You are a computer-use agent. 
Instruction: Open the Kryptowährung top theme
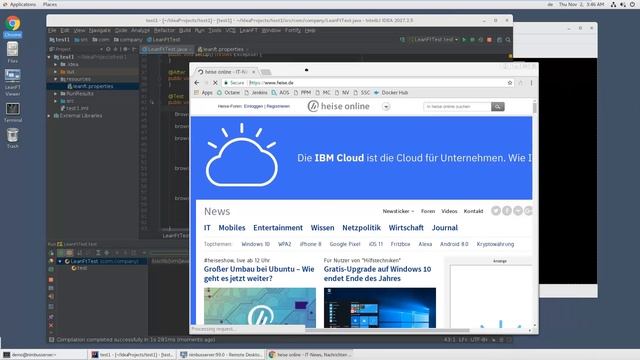click(x=495, y=244)
